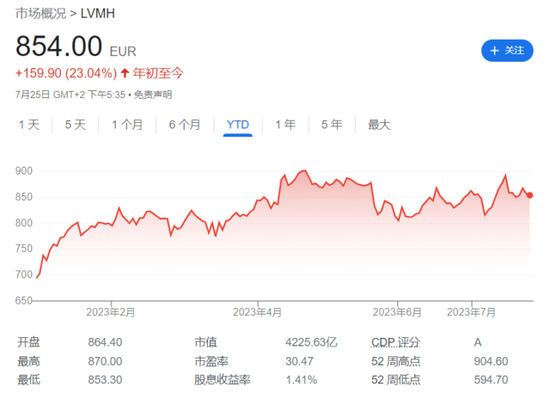Image resolution: width=550 pixels, height=399 pixels.
Task: Select the 5 年 range tab
Action: click(x=332, y=124)
